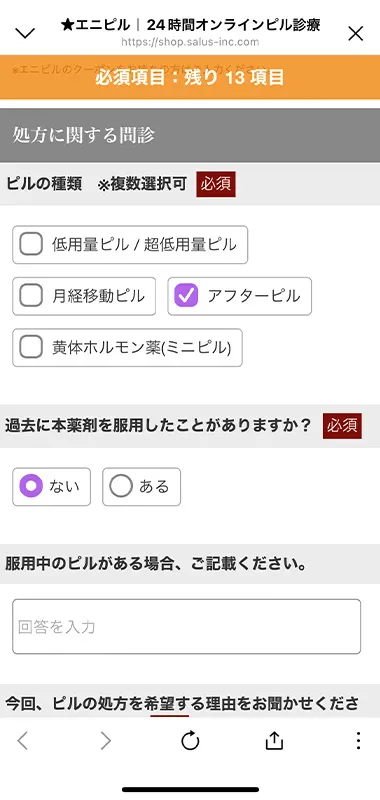The width and height of the screenshot is (380, 800).
Task: Reload the page with refresh icon
Action: [x=190, y=740]
